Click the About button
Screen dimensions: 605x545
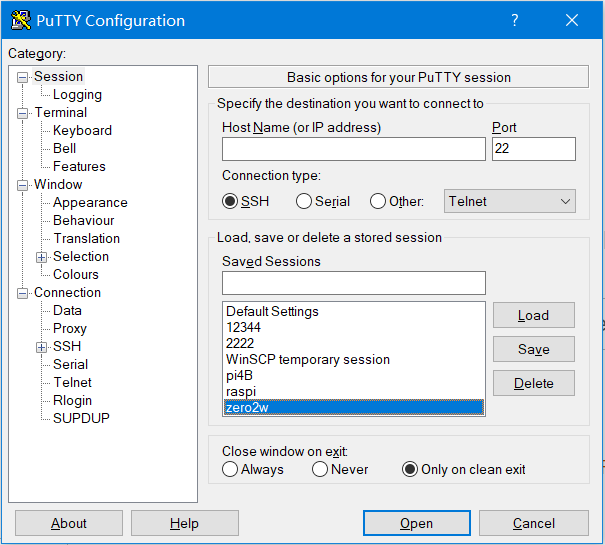[x=69, y=523]
